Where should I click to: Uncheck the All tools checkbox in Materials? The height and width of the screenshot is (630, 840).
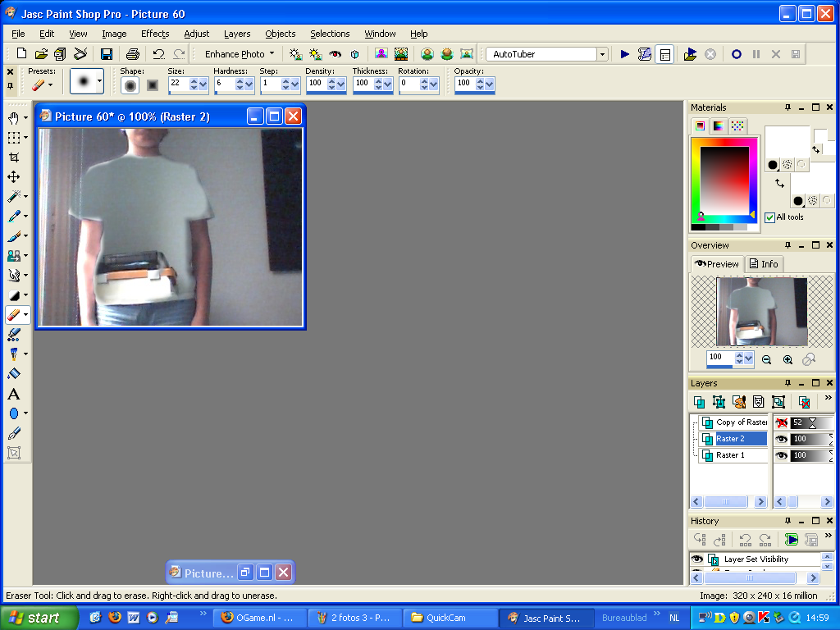click(769, 217)
